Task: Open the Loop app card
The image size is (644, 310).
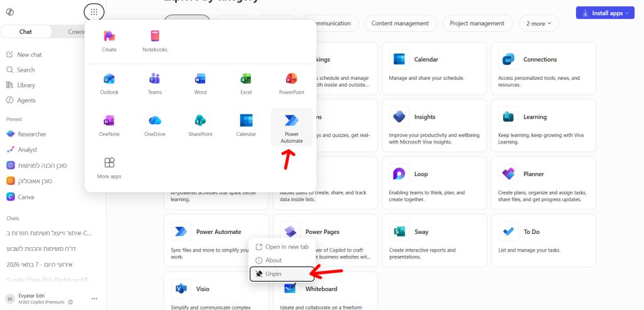Action: (434, 183)
